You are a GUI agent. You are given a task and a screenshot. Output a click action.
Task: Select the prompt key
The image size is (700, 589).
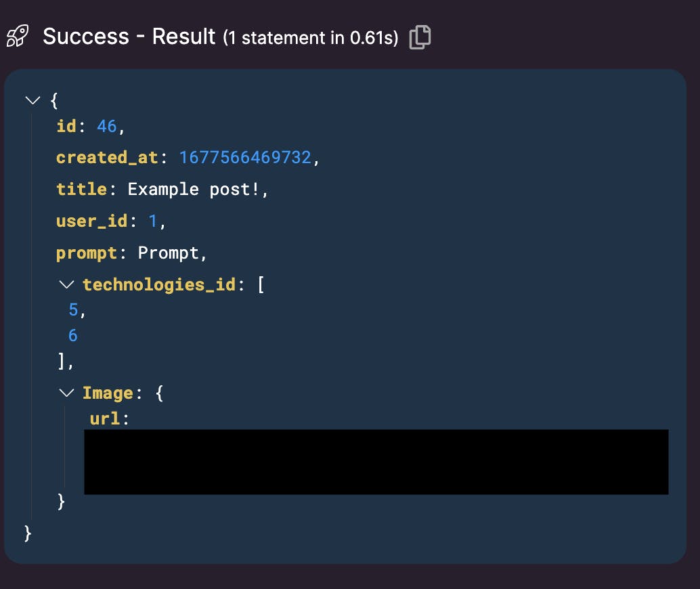[x=87, y=253]
